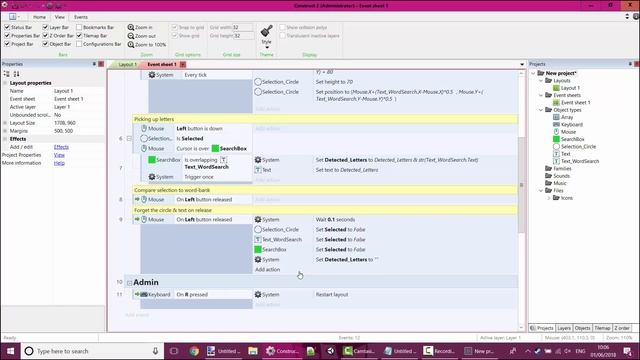
Task: Toggle the Layer Bar checkbox
Action: tap(45, 27)
